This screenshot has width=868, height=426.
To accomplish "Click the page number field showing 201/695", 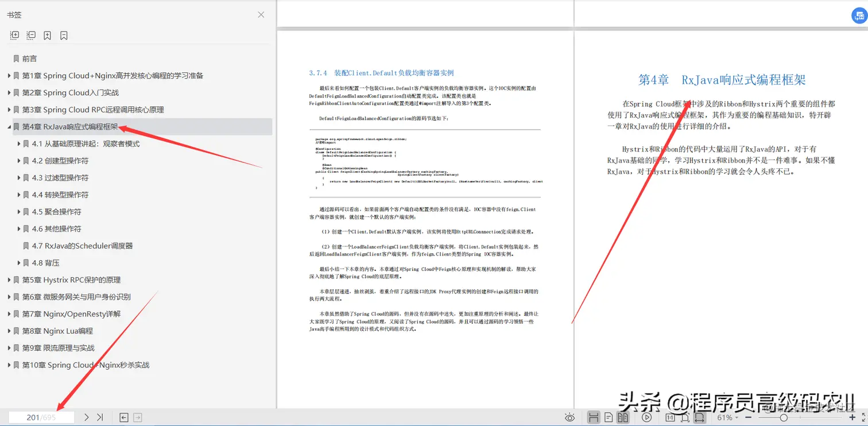I will click(x=40, y=417).
